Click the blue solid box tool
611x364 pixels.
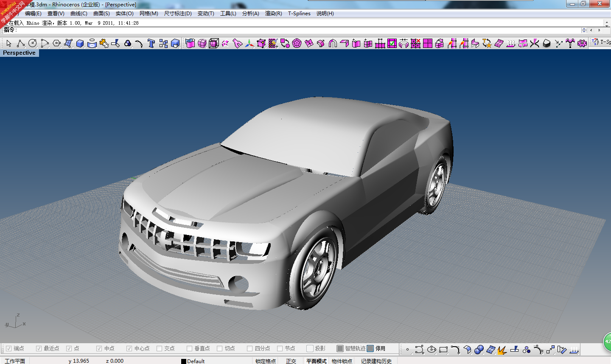coord(80,43)
